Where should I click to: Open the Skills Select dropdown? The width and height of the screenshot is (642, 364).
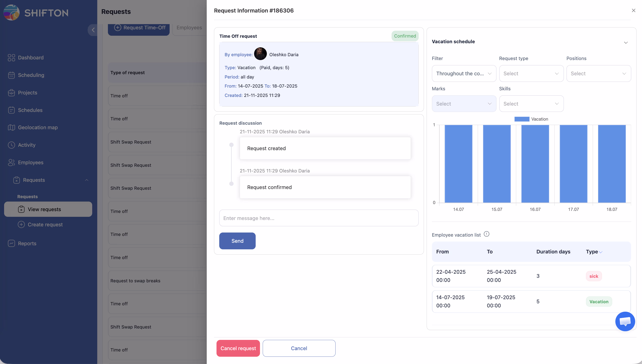point(531,104)
